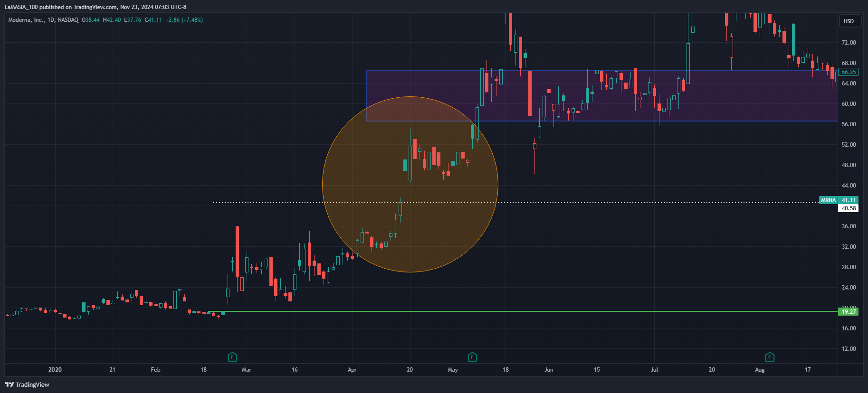Click the 40.58 price label
This screenshot has width=868, height=393.
(x=849, y=208)
